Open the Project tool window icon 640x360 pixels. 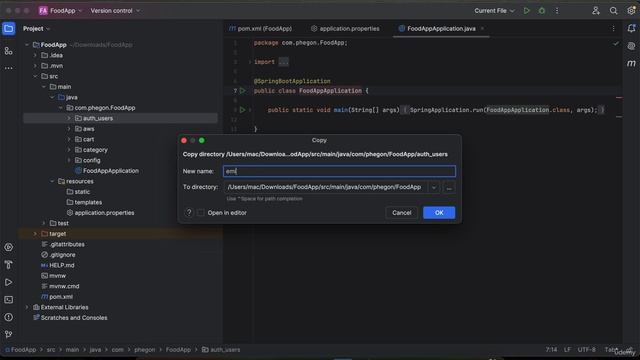(x=9, y=29)
